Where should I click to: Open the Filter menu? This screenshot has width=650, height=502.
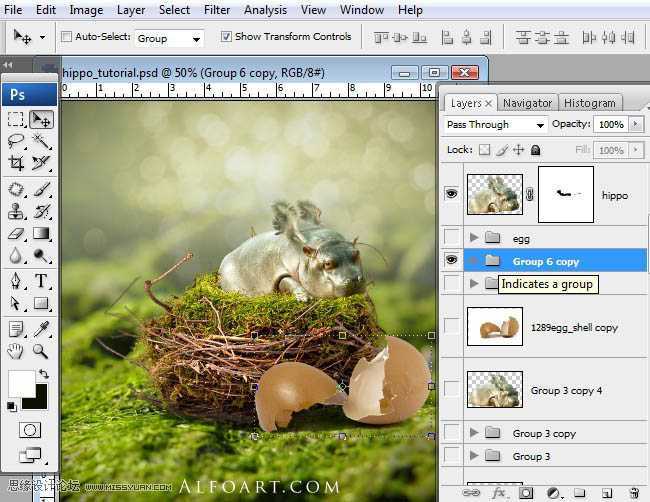(217, 10)
